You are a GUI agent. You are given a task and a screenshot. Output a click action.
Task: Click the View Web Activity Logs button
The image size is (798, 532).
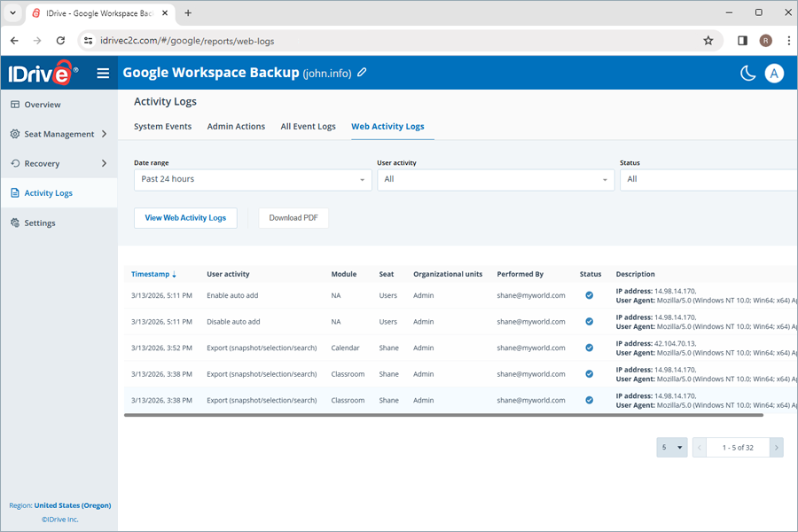coord(185,217)
